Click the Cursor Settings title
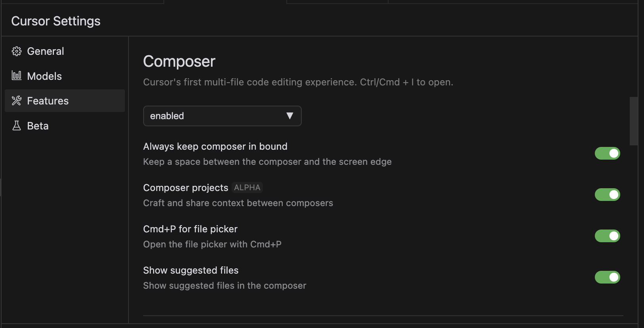Screen dimensions: 644x328 (56, 21)
